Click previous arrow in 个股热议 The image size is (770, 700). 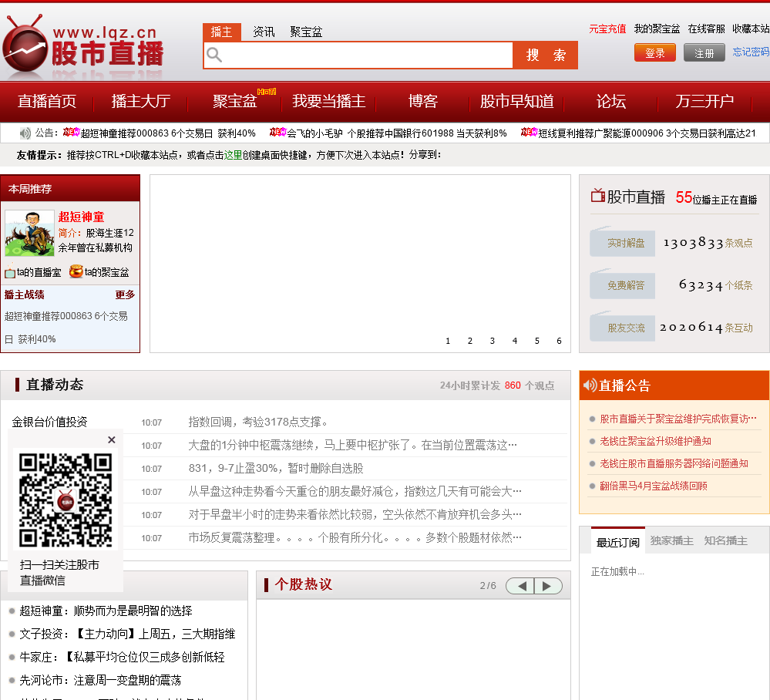520,586
